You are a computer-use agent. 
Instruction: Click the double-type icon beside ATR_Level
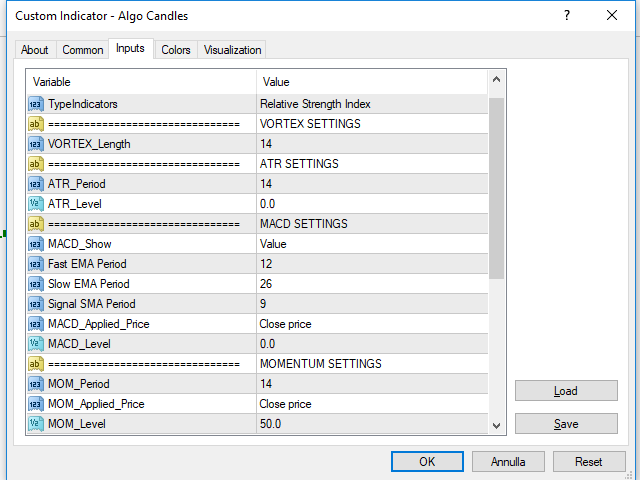pos(35,204)
